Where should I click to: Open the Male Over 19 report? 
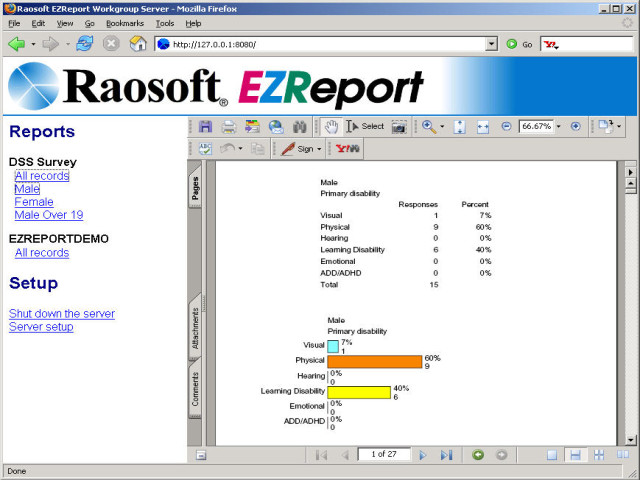point(49,215)
